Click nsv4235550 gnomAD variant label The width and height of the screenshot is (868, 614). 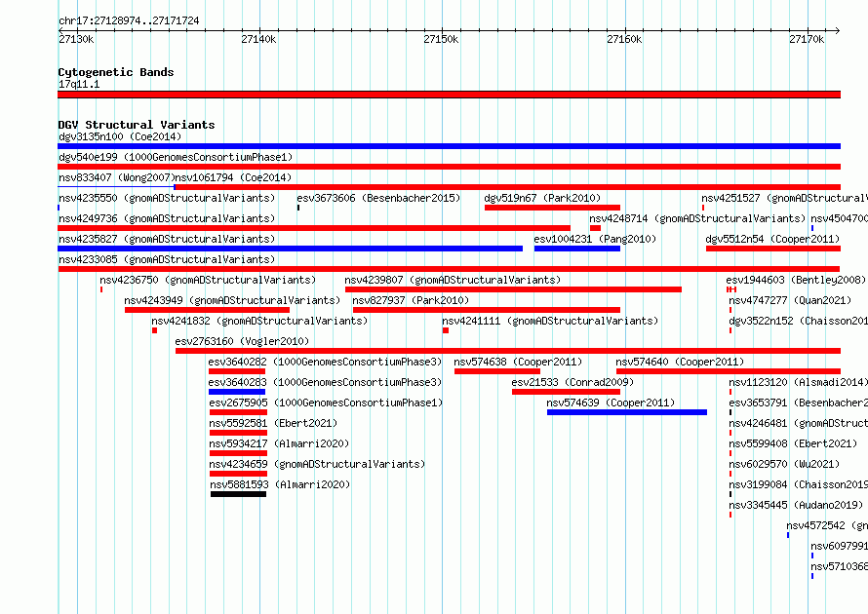(167, 198)
